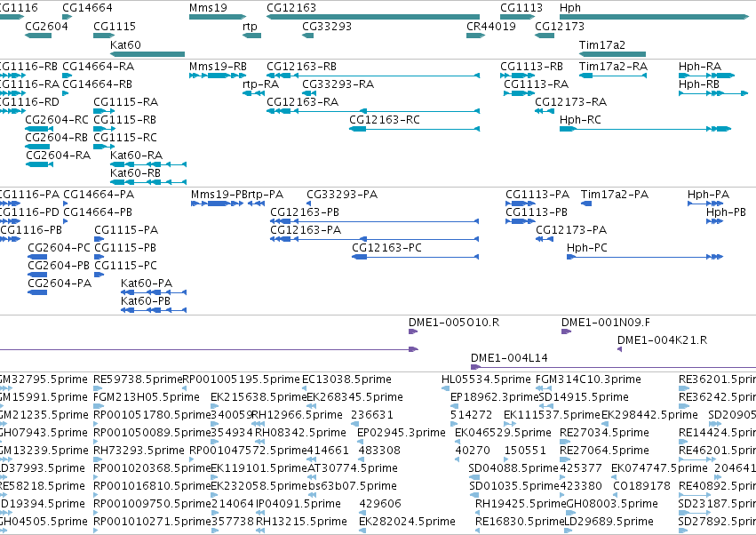
Task: Click the CR44019 gene label
Action: tap(490, 26)
